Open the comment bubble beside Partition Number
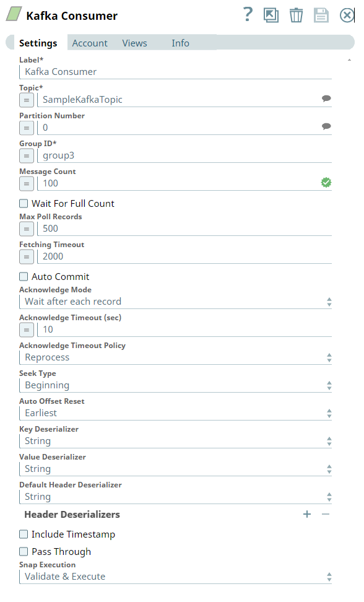 (x=326, y=128)
